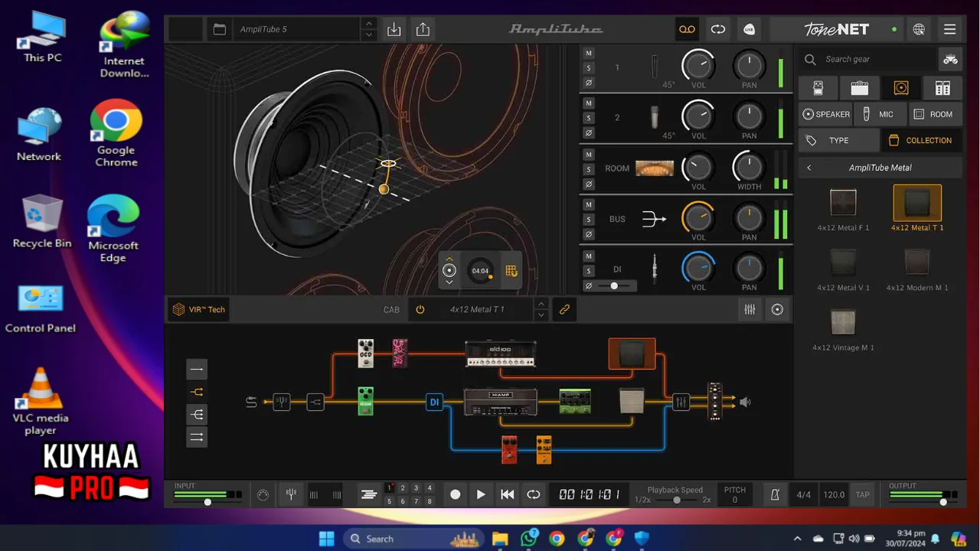980x551 pixels.
Task: Filter gear by TYPE
Action: click(x=838, y=140)
